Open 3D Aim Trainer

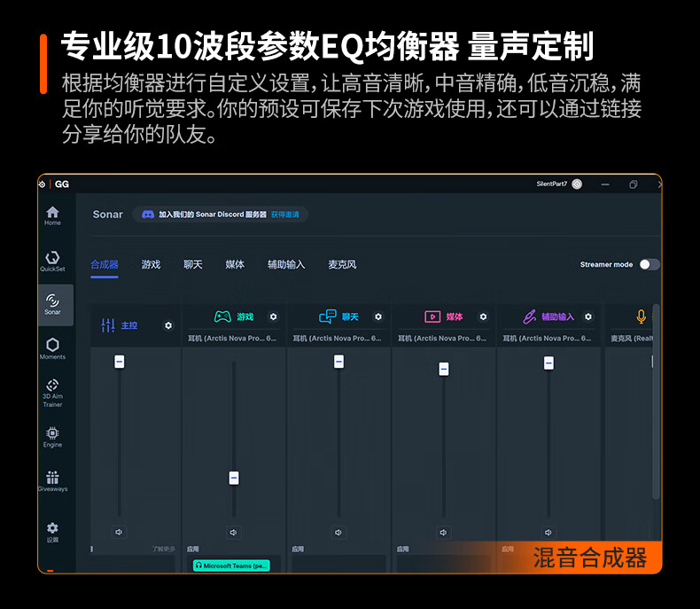pos(52,392)
